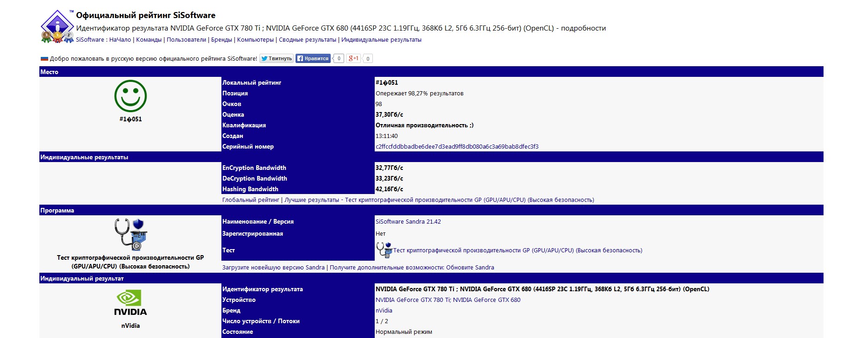Open the Начало navigation link

pyautogui.click(x=120, y=40)
